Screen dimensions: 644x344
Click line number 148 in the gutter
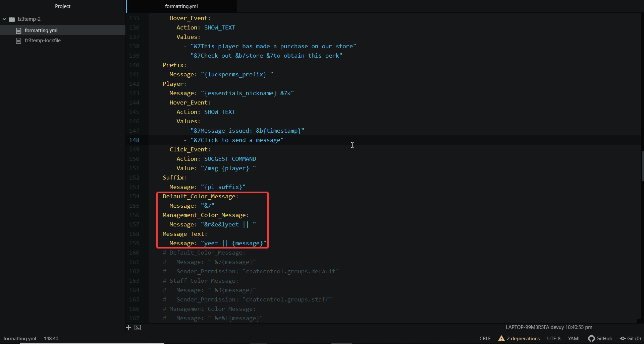[x=135, y=140]
